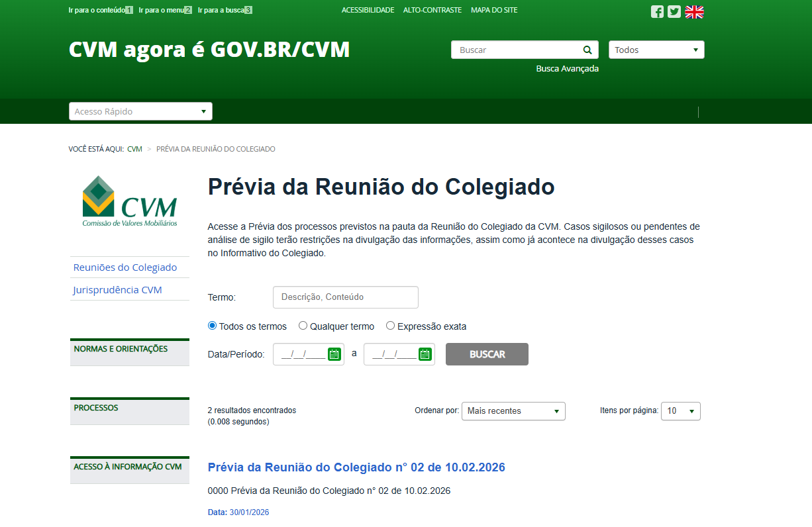Click inside the 'Termo' search field
The height and width of the screenshot is (527, 812).
[x=345, y=297]
